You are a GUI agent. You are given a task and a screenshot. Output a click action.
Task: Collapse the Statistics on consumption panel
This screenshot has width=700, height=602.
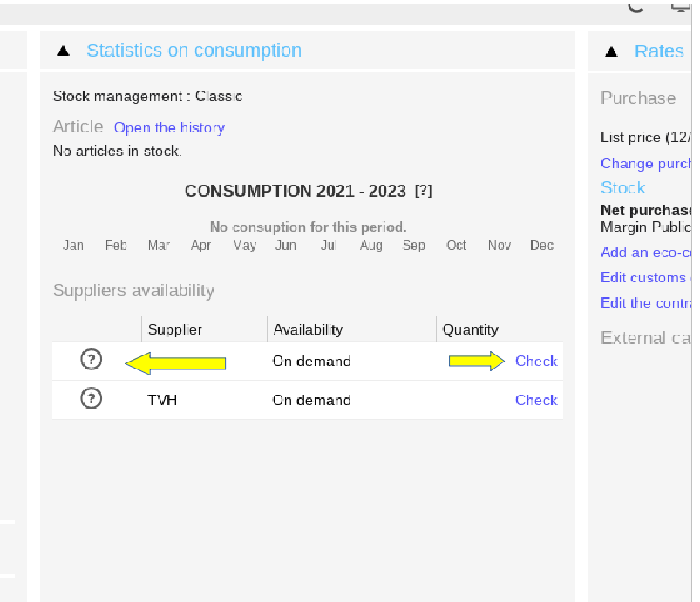[64, 51]
